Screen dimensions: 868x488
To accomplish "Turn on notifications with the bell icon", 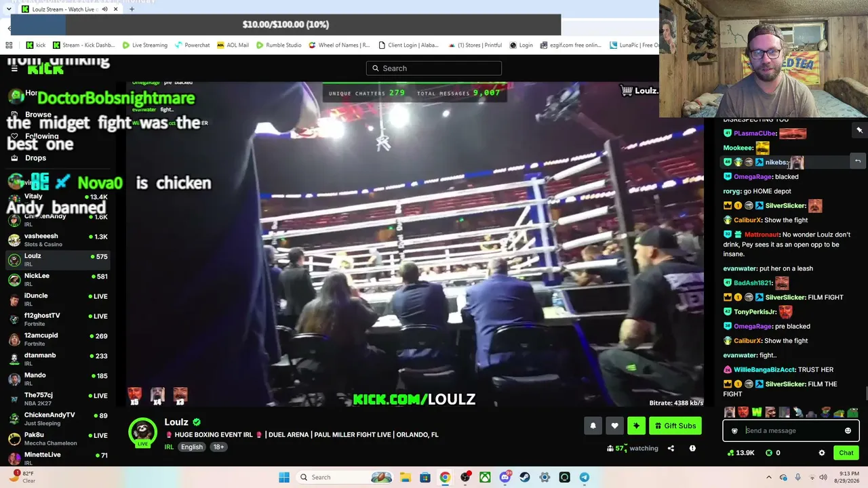I will tap(593, 426).
